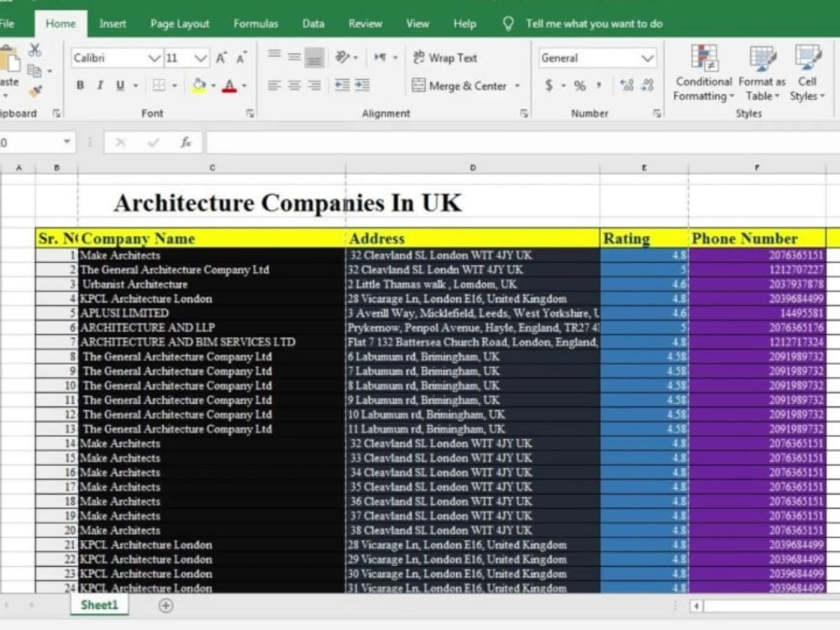Image resolution: width=840 pixels, height=630 pixels.
Task: Align text right
Action: 314,85
